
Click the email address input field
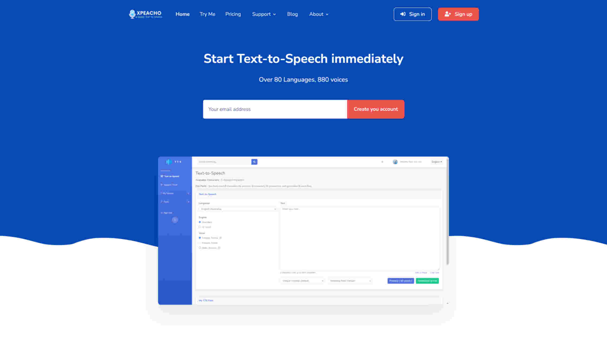pos(275,109)
